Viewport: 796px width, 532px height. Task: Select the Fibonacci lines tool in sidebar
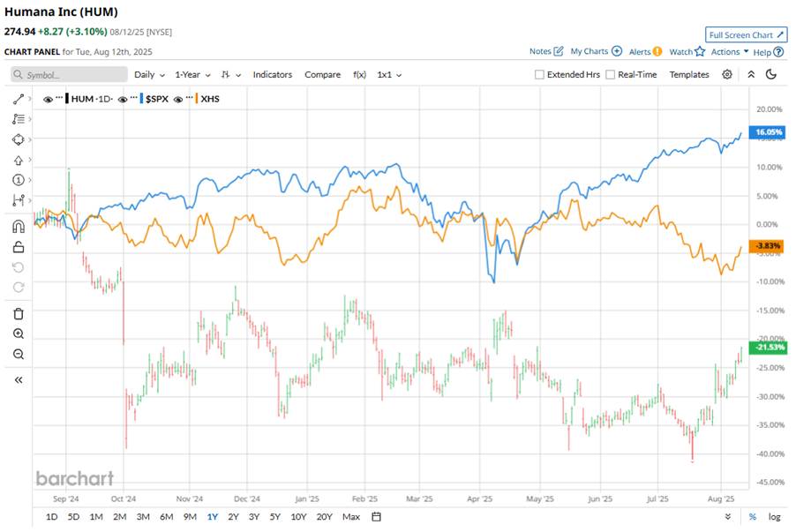click(x=19, y=119)
